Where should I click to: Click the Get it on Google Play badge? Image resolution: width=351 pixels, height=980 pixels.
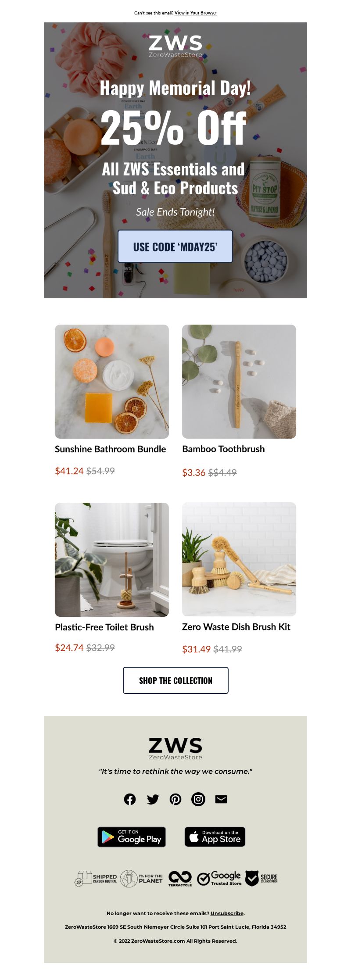pyautogui.click(x=132, y=837)
